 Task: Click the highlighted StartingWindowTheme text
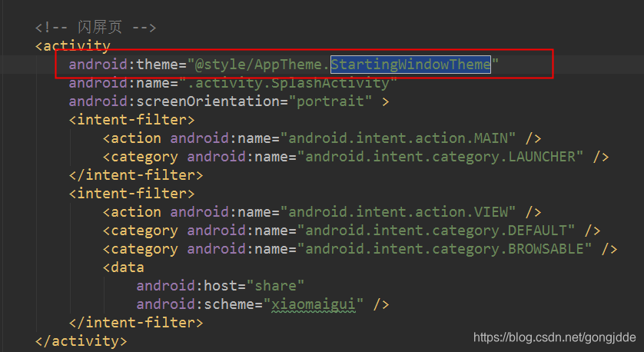tap(410, 65)
